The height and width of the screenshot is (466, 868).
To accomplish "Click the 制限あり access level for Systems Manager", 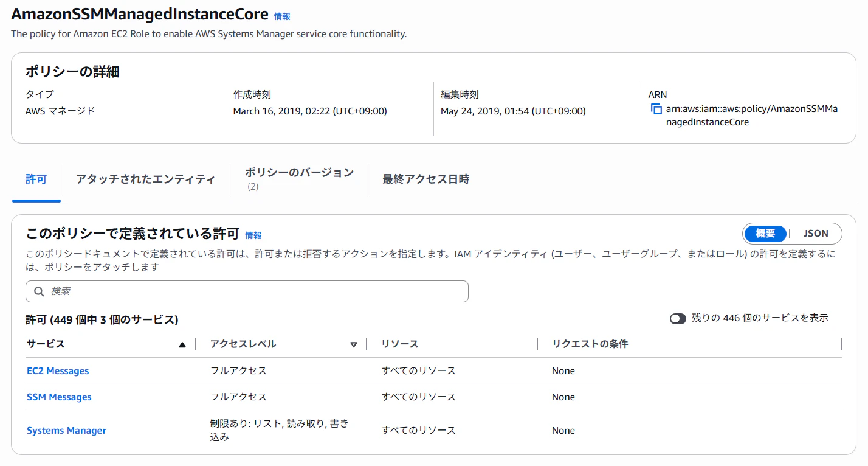I will click(x=280, y=430).
